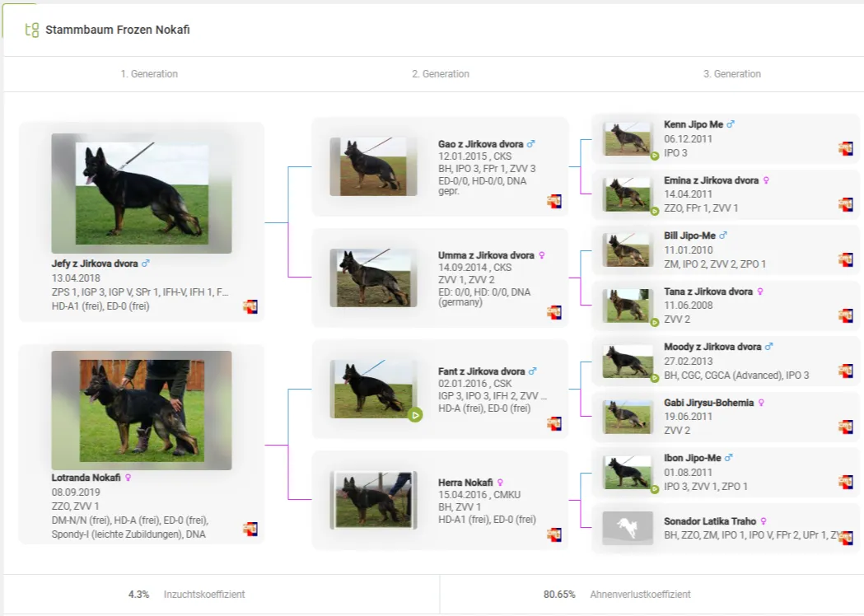Click the pedigree tree icon beside Stammbaum title
The width and height of the screenshot is (864, 616).
click(32, 30)
